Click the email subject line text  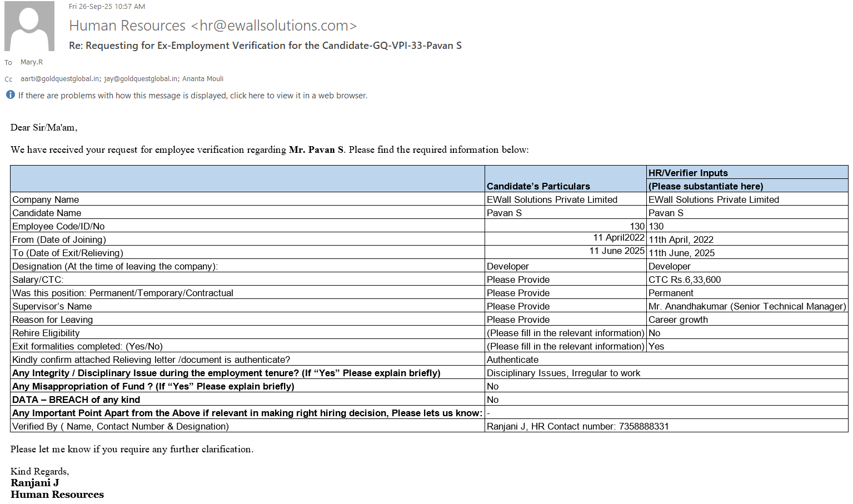pos(265,46)
